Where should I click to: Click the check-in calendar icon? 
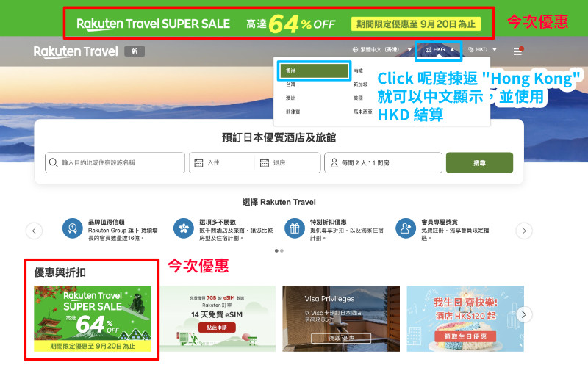[198, 162]
